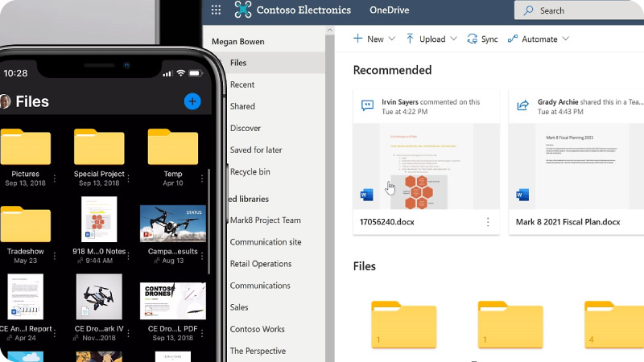Click scroll up arrow in navigation pane
The height and width of the screenshot is (362, 644).
click(x=329, y=30)
